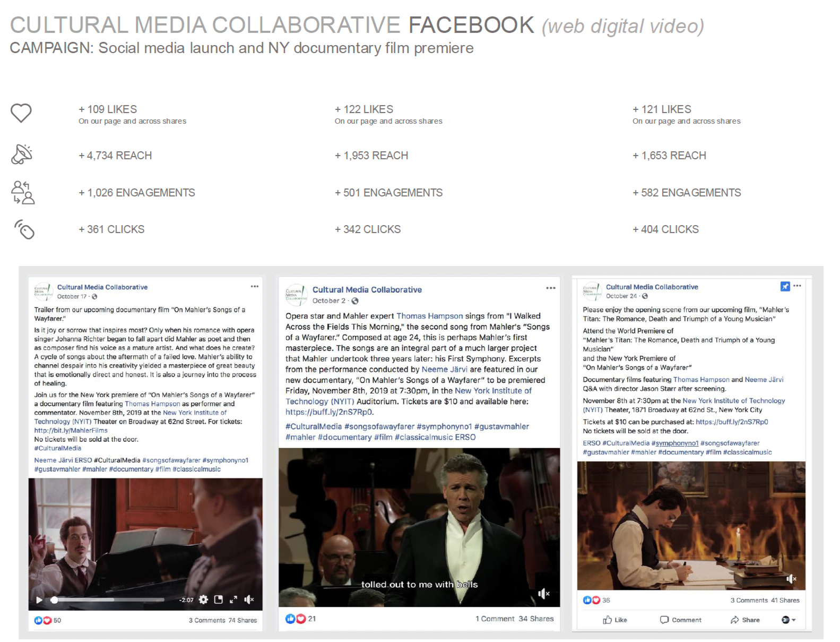
Task: Click Like button on October 24 post
Action: [614, 620]
